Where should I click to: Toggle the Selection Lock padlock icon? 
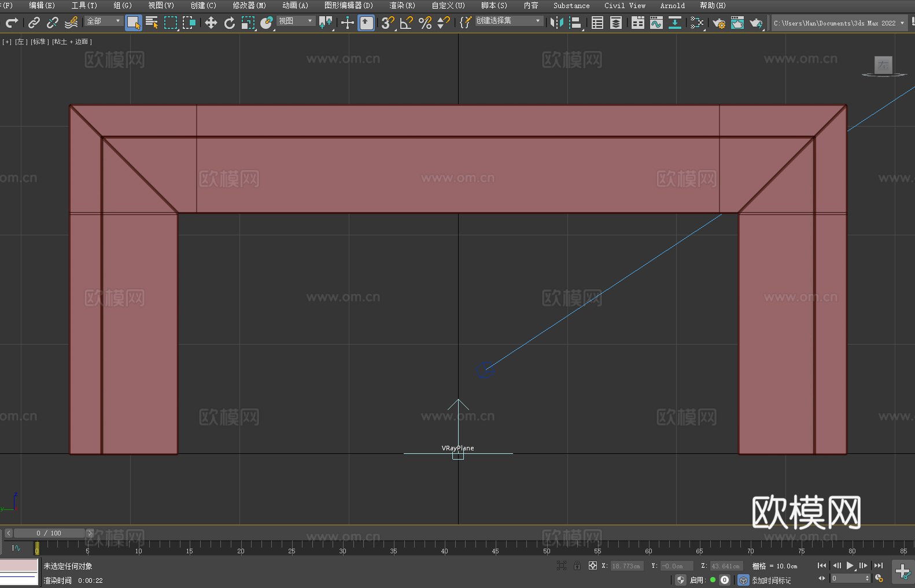(577, 565)
